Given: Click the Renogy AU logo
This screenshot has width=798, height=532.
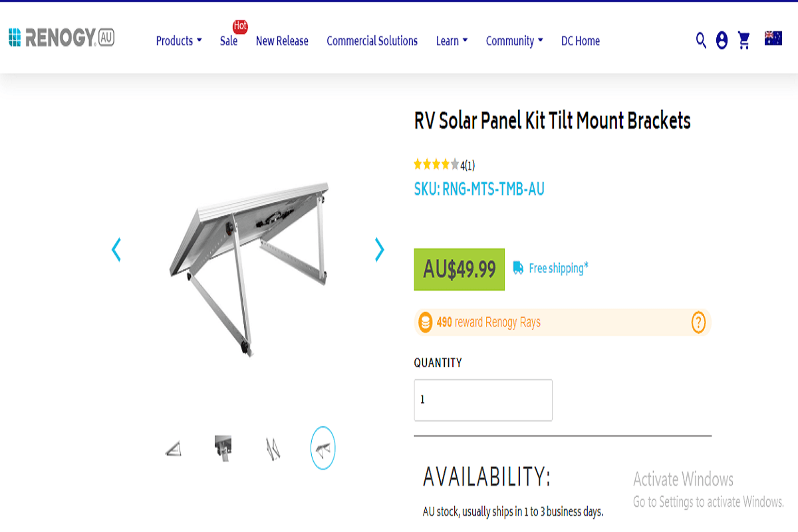Looking at the screenshot, I should tap(61, 38).
